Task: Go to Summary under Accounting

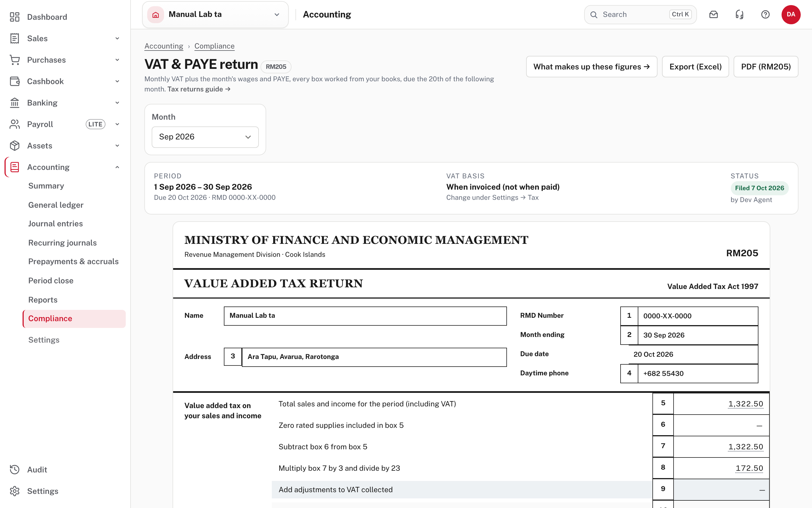Action: [46, 186]
